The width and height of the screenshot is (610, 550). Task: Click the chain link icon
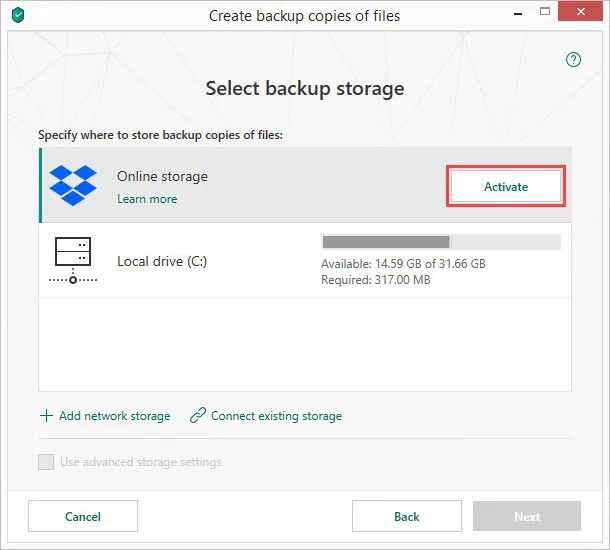point(198,416)
